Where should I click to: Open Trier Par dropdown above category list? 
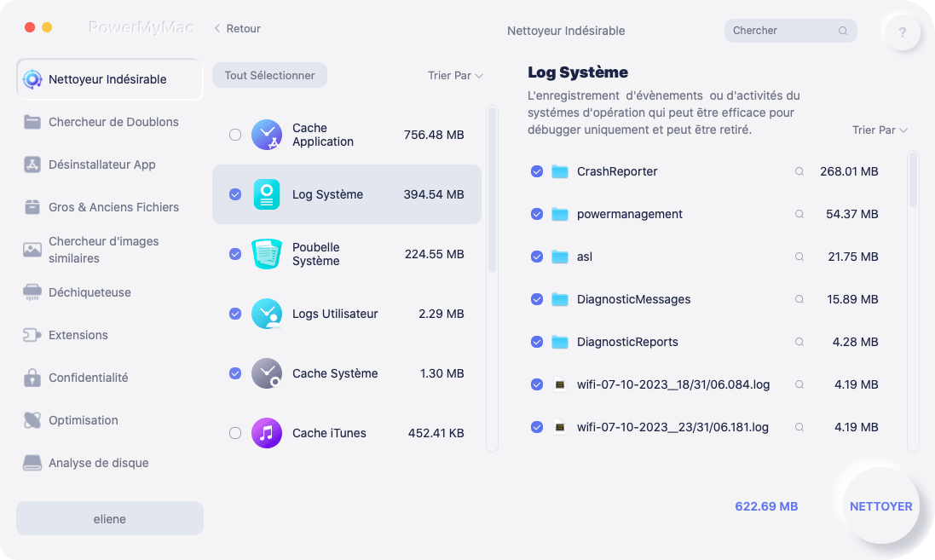455,76
